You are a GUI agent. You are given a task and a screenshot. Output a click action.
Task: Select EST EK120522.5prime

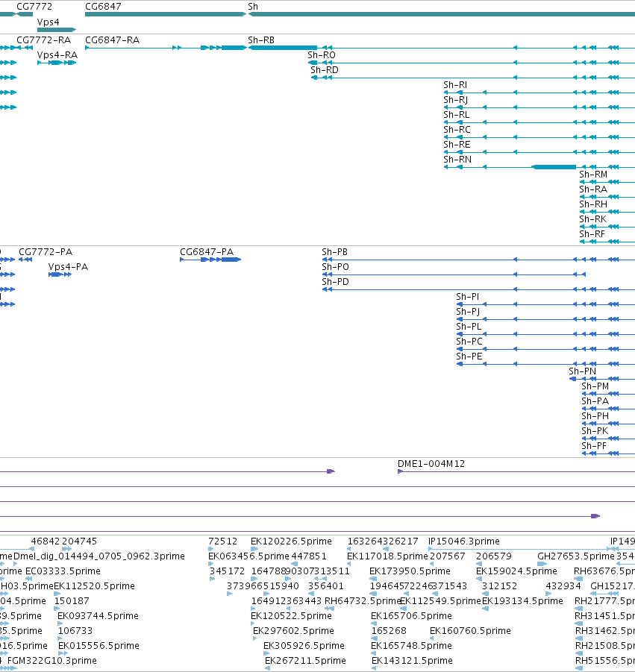click(x=292, y=616)
